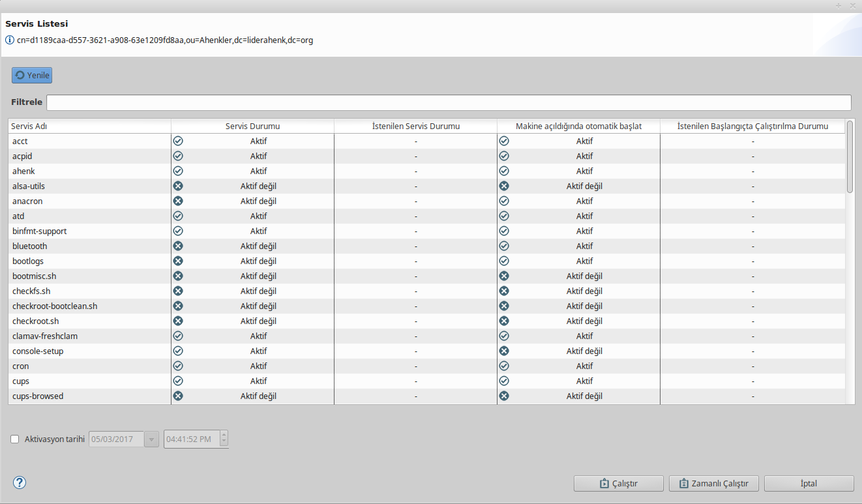Click bootmisc.sh service status cross icon
This screenshot has height=504, width=862.
click(178, 276)
